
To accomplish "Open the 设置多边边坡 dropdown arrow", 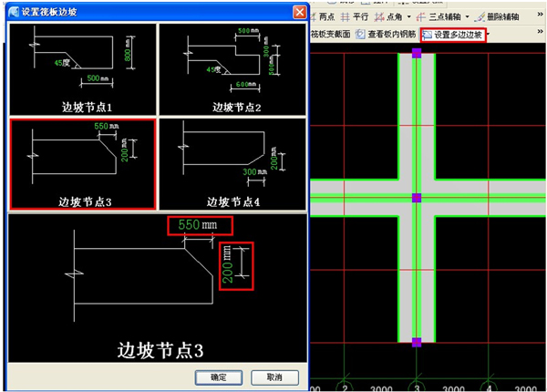I will coord(488,34).
